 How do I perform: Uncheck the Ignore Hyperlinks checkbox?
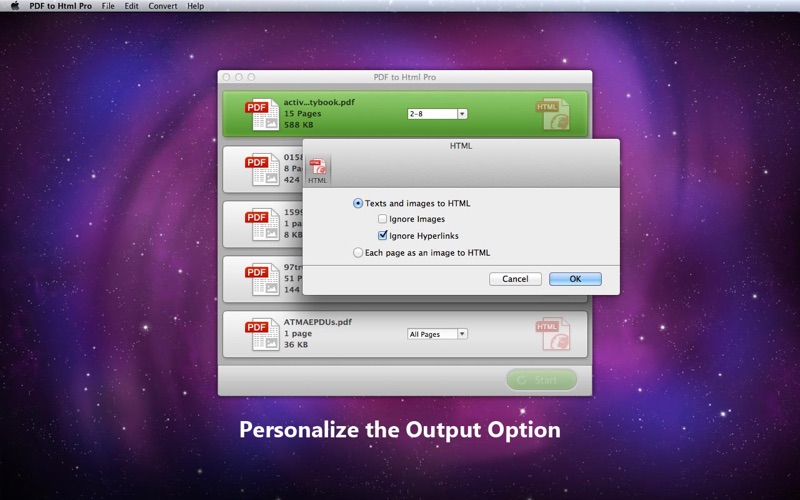pos(382,235)
